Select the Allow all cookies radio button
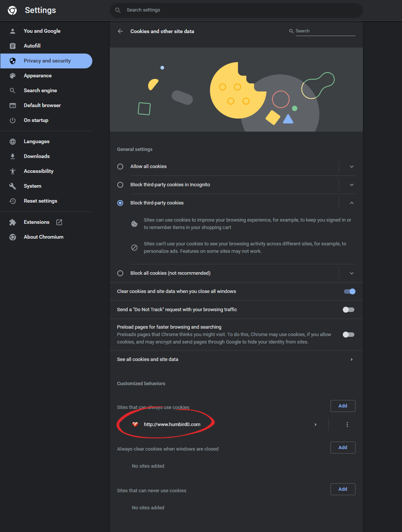 120,167
